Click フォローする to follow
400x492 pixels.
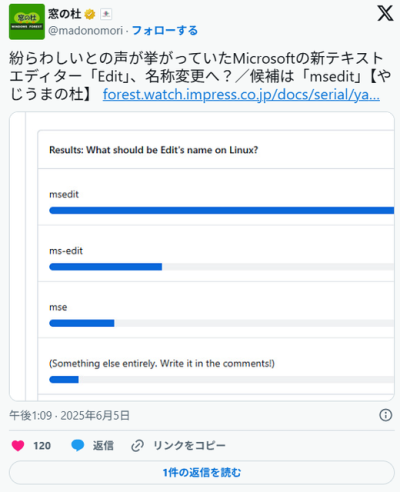(x=165, y=31)
